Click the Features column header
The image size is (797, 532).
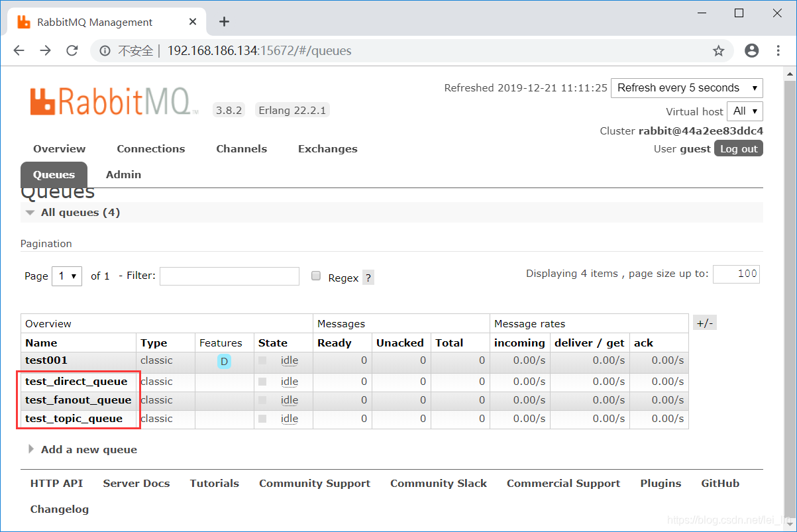coord(221,343)
